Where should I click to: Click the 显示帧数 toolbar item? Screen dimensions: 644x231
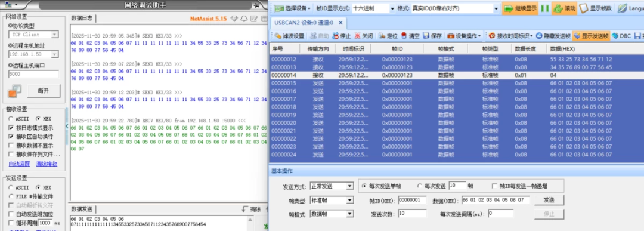596,8
